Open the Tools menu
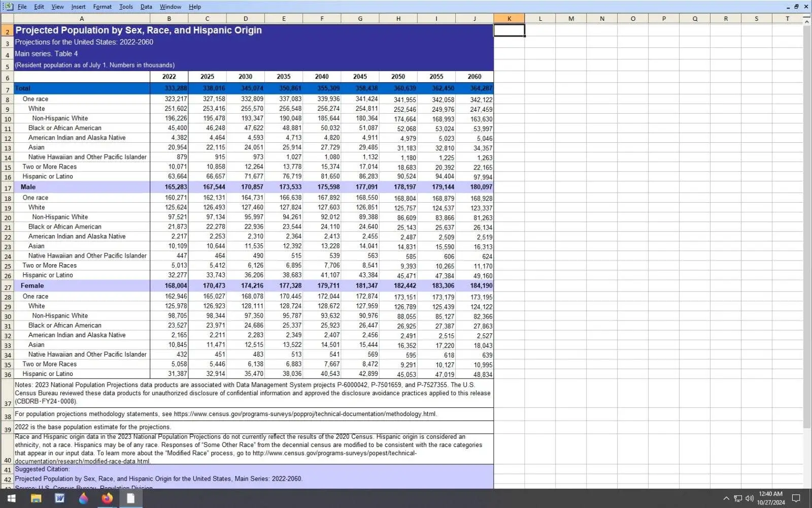812x508 pixels. 125,7
